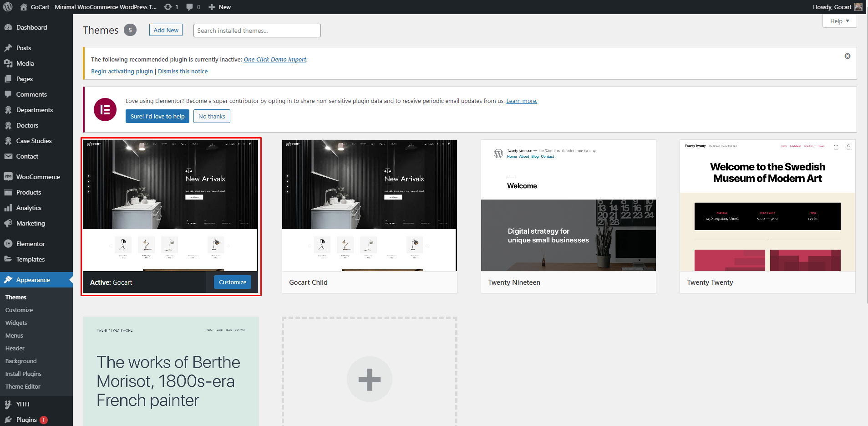Screen dimensions: 868x426
Task: Click the WooCommerce logo icon
Action: click(8, 177)
